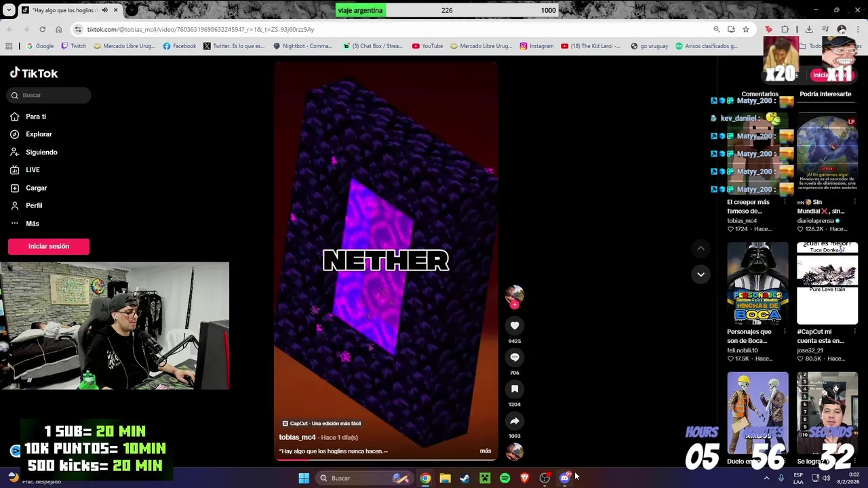This screenshot has width=868, height=488.
Task: Open Para ti feed in sidebar
Action: point(28,117)
